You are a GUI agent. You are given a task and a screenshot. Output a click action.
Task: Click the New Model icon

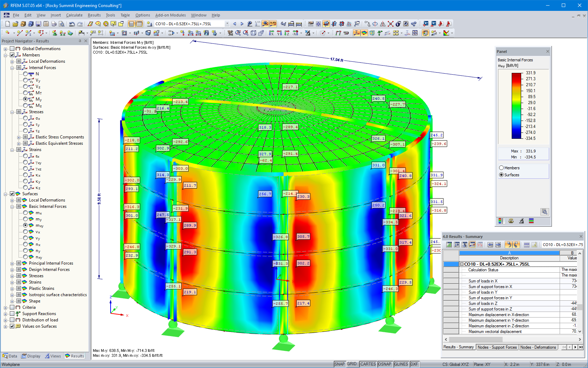[7, 24]
